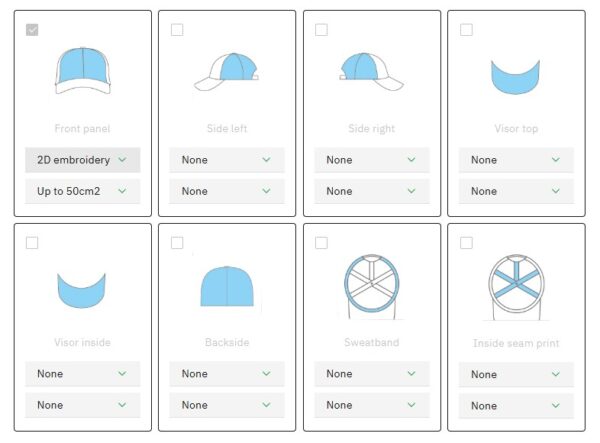Select the Backside cap icon
Viewport: 600px width, 443px height.
coord(227,286)
